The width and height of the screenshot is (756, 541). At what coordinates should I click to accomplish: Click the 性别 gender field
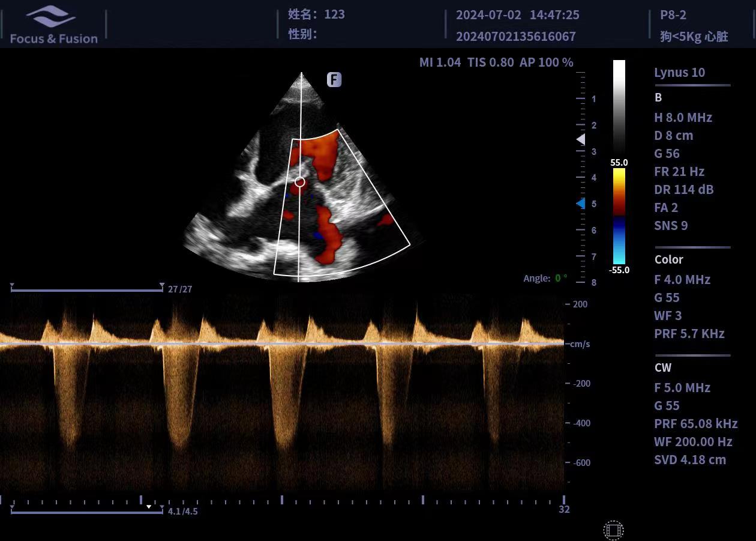302,34
